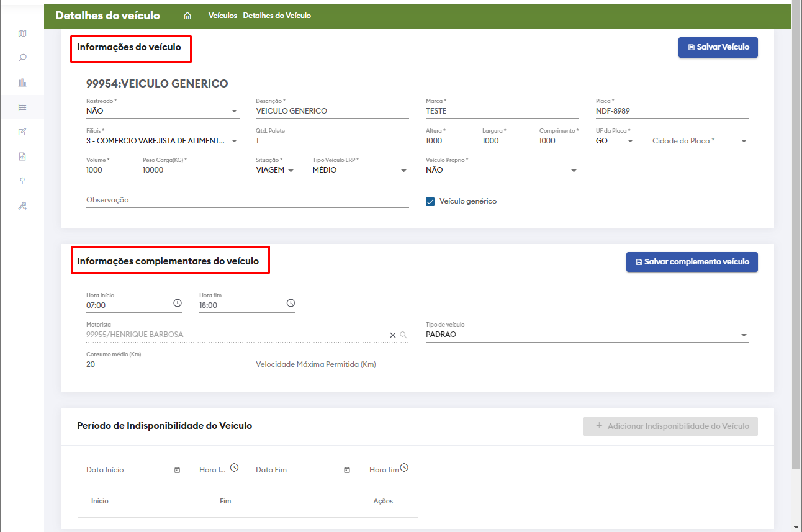Click the wrench tools icon in the sidebar
This screenshot has height=532, width=802.
coord(22,205)
